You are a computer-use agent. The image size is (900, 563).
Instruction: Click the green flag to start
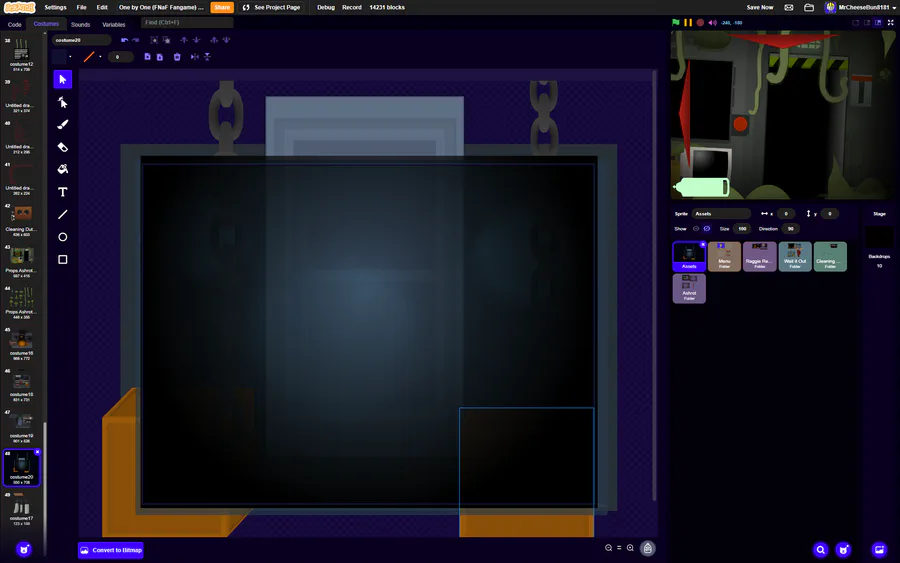[676, 22]
